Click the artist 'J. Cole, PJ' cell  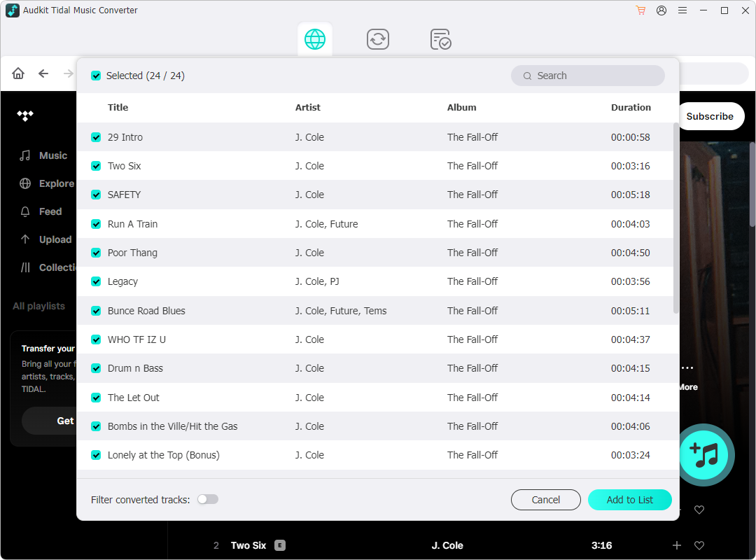click(317, 281)
